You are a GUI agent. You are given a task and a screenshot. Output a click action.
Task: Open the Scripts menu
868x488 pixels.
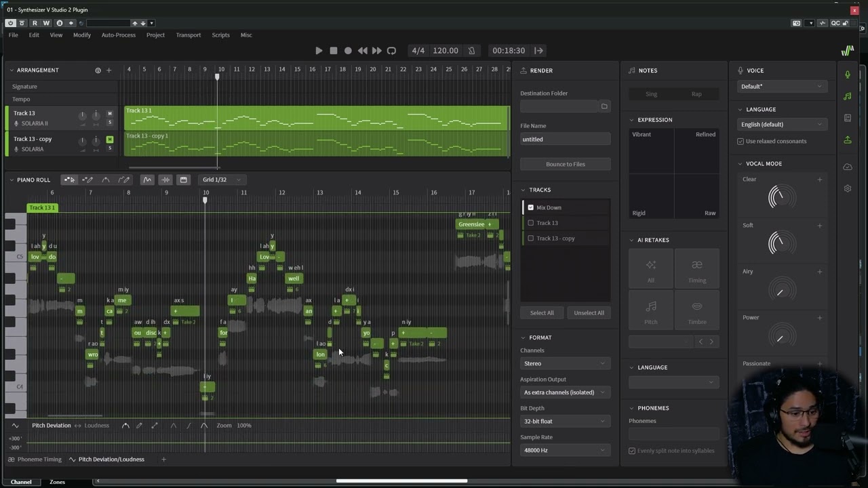[x=220, y=35]
